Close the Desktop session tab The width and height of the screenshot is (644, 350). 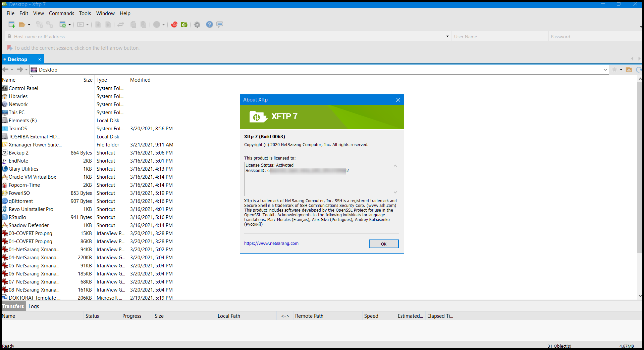click(x=39, y=59)
